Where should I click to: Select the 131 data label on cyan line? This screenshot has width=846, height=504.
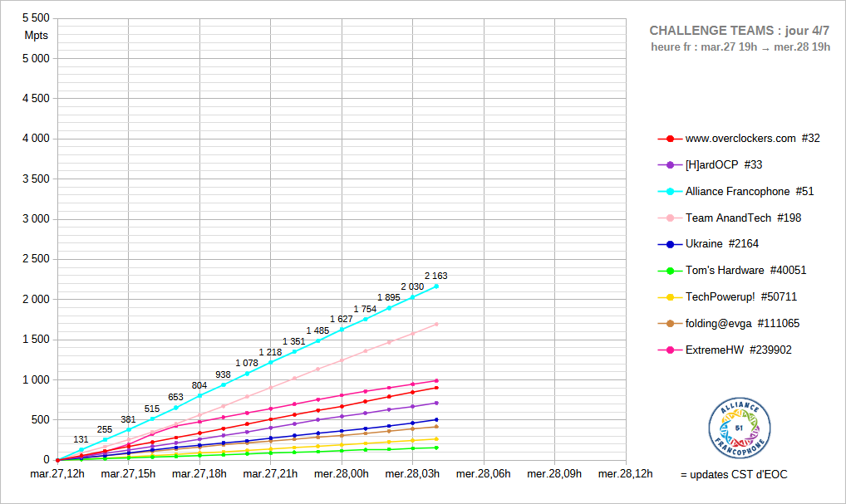point(81,439)
